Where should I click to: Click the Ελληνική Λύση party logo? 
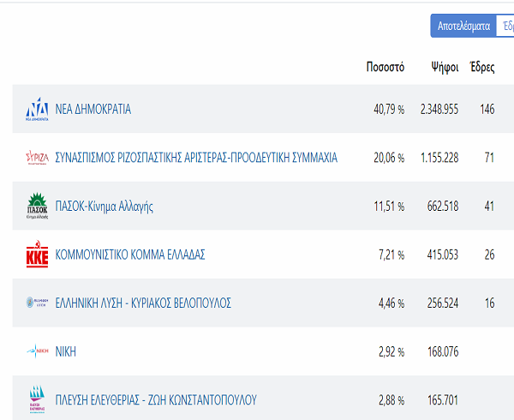coord(37,303)
